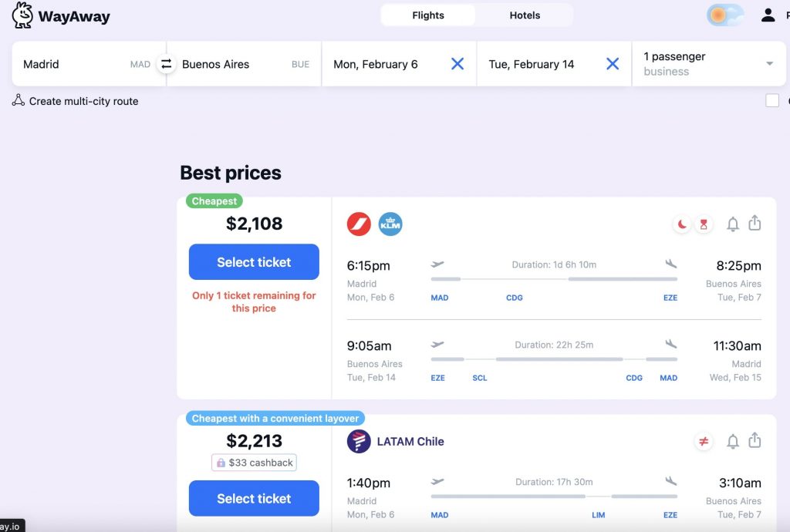
Task: Share the $2,108 ticket
Action: click(755, 223)
